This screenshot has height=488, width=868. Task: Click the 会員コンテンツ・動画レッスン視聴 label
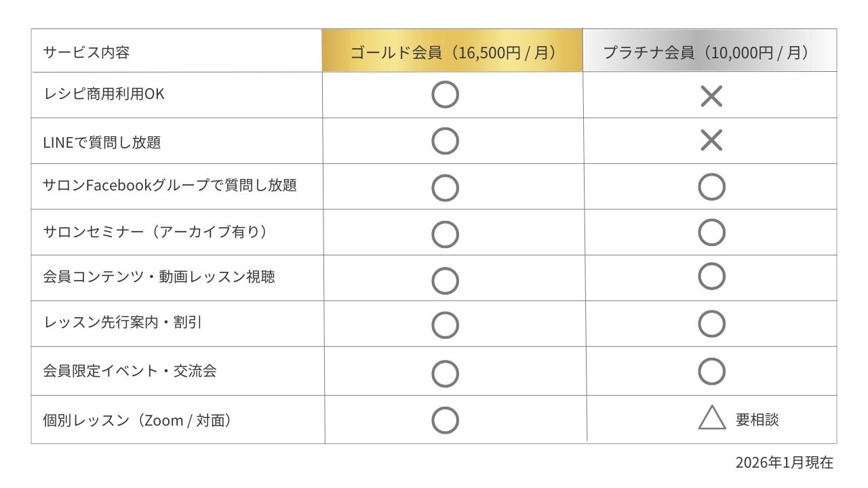click(x=159, y=277)
